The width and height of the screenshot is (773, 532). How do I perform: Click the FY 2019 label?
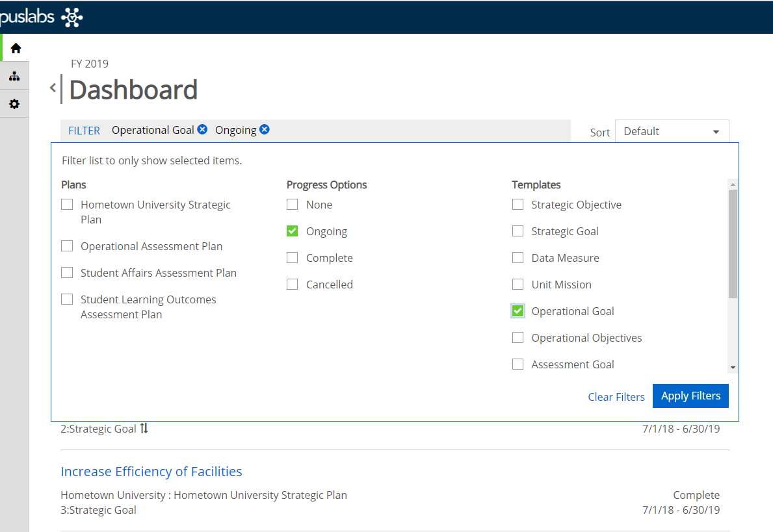tap(90, 64)
